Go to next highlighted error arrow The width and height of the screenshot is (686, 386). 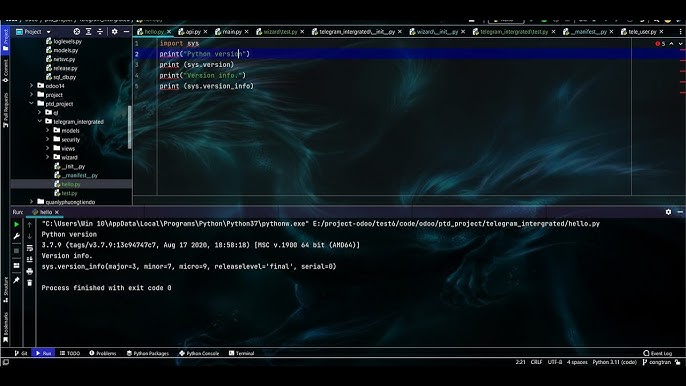point(680,44)
